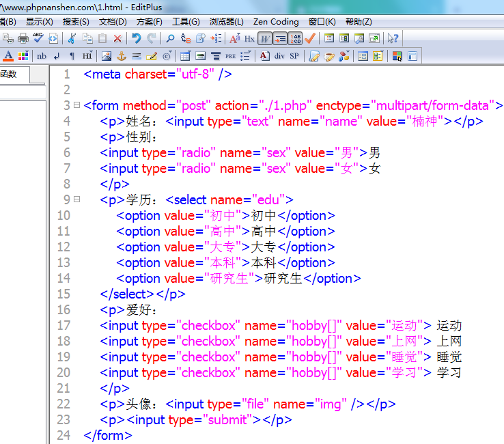Click the text "研究生" option value
Viewport: 504px width, 444px height.
pyautogui.click(x=229, y=279)
